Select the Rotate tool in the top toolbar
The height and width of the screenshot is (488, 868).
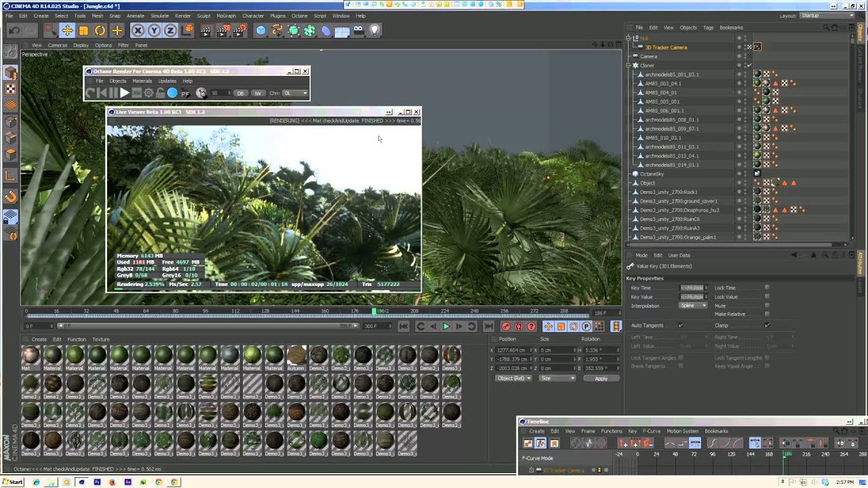pyautogui.click(x=100, y=30)
